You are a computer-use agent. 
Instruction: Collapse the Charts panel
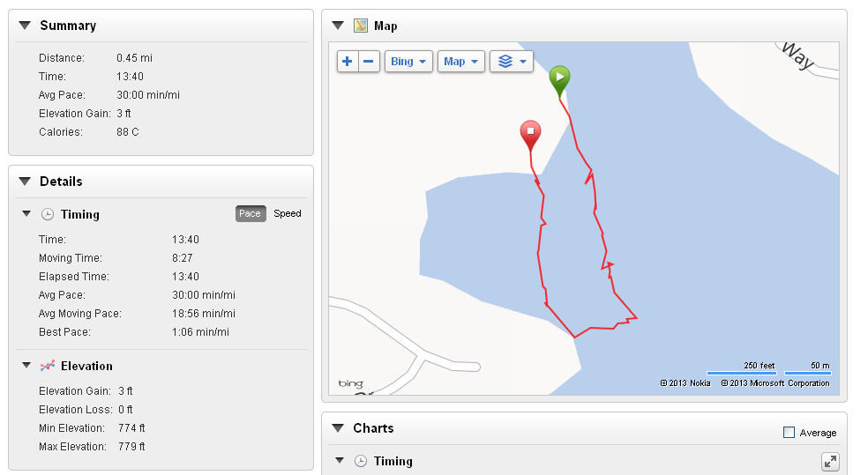(338, 428)
